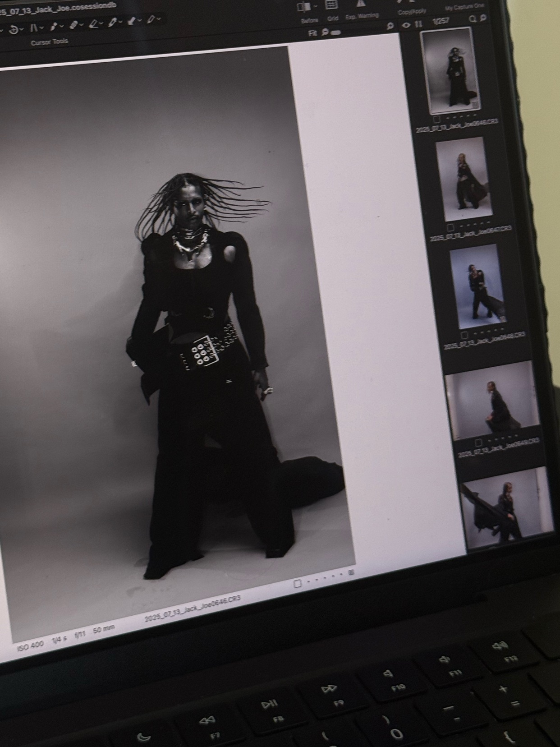Tick the color tag box under Jack_Joe0647 thumbnail
The height and width of the screenshot is (747, 560).
[450, 227]
